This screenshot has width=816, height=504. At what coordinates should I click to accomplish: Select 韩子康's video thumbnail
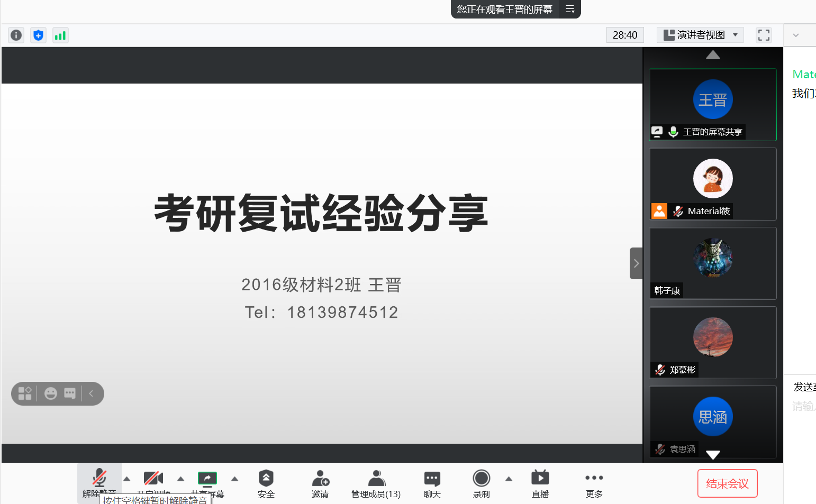[x=713, y=263]
